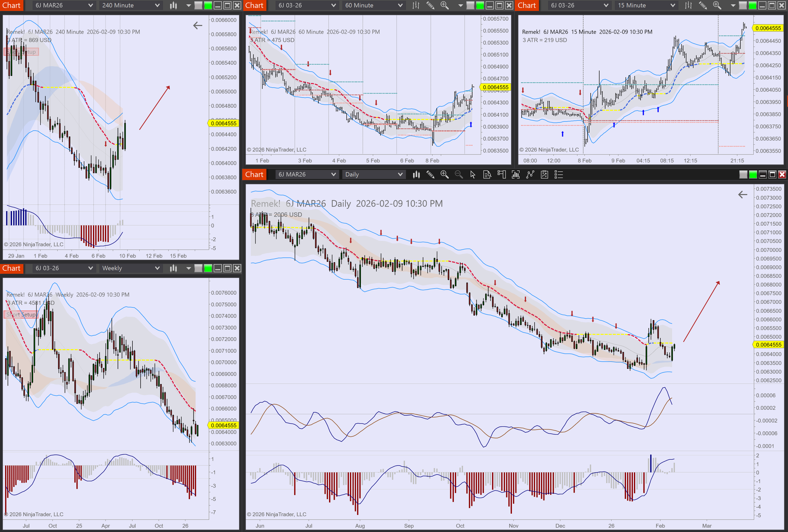Open Data Box icon on Daily chart
The height and width of the screenshot is (532, 788).
pyautogui.click(x=487, y=174)
